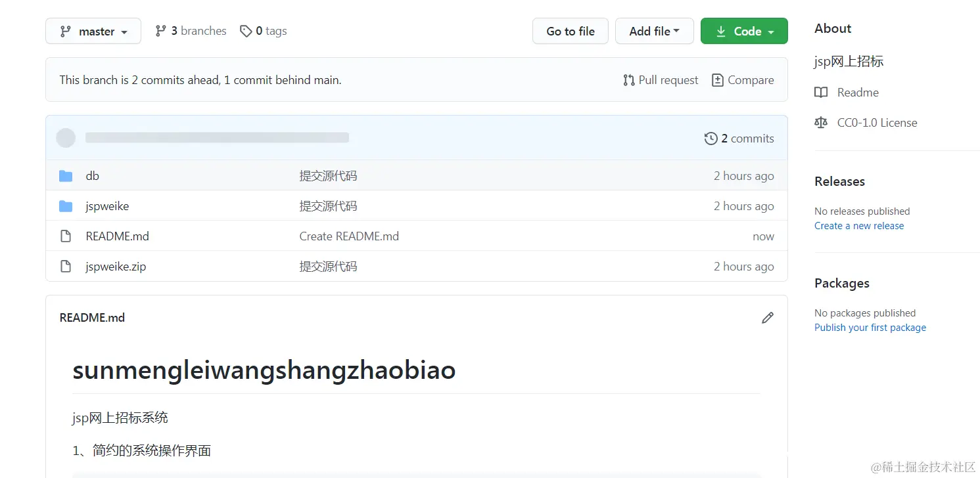The height and width of the screenshot is (478, 980).
Task: Open the Releases heading link
Action: click(x=839, y=182)
